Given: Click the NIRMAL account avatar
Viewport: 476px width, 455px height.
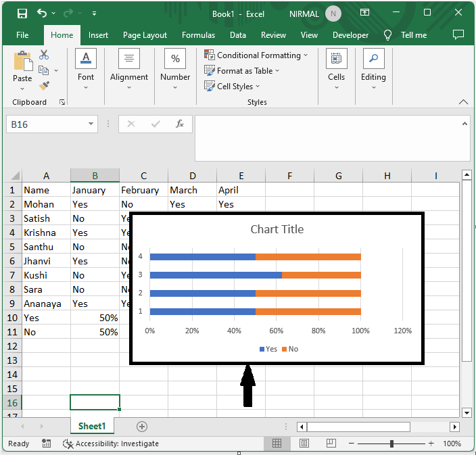Looking at the screenshot, I should coord(333,14).
